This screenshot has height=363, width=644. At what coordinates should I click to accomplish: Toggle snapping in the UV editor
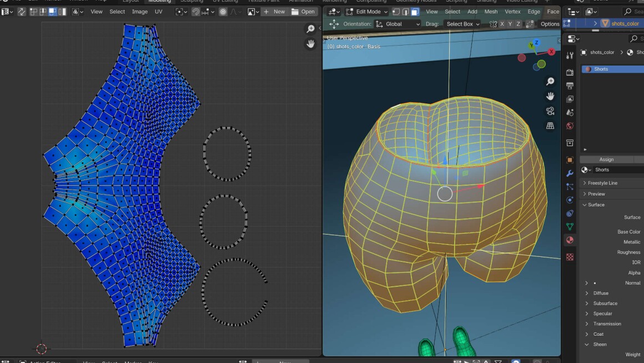195,12
